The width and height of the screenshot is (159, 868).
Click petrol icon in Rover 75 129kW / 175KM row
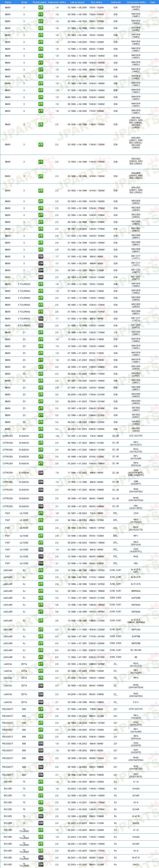tap(40, 802)
